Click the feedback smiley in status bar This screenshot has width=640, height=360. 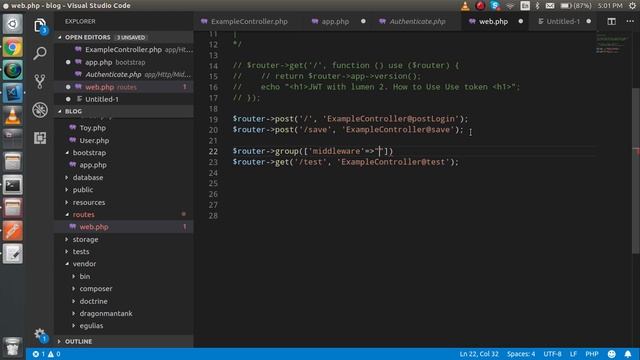pos(611,354)
